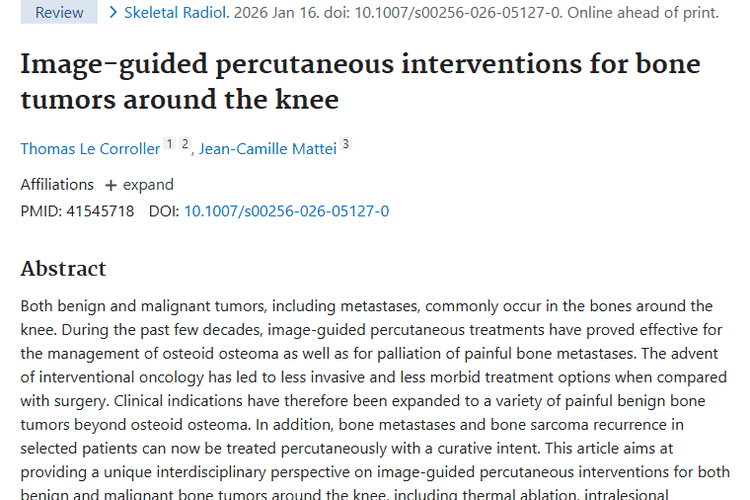Click the 2026 Jan 16 citation date

click(270, 12)
